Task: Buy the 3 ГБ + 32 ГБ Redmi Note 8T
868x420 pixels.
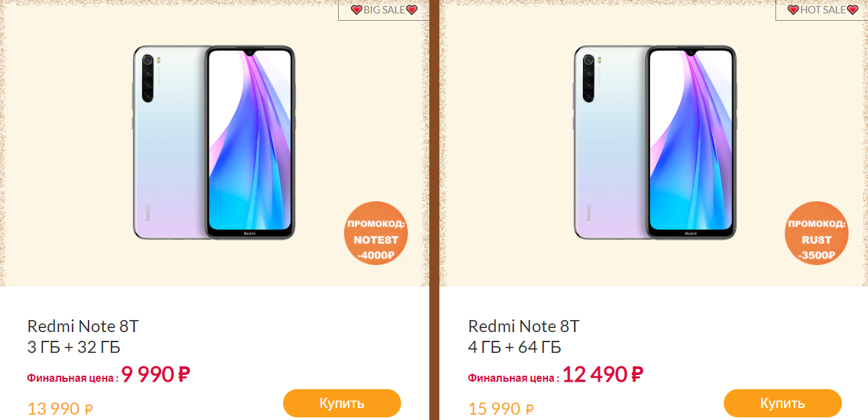Action: pyautogui.click(x=342, y=403)
